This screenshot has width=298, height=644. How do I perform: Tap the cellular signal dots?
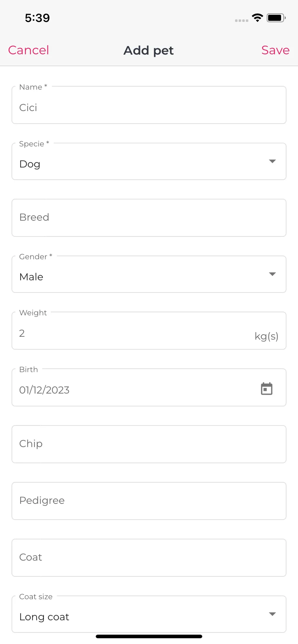tap(241, 20)
